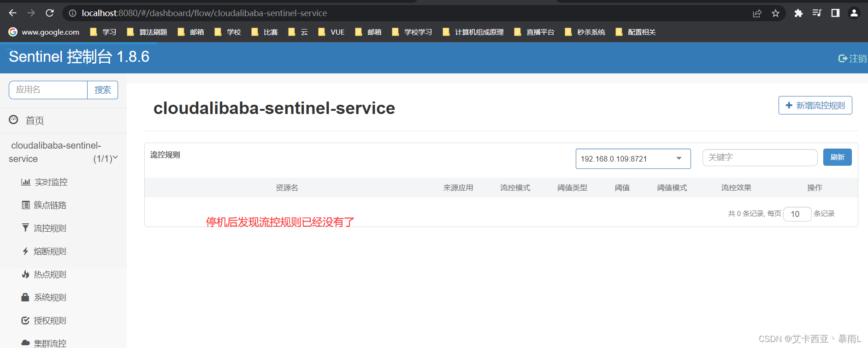Go back with the browser back arrow
868x348 pixels.
tap(13, 13)
